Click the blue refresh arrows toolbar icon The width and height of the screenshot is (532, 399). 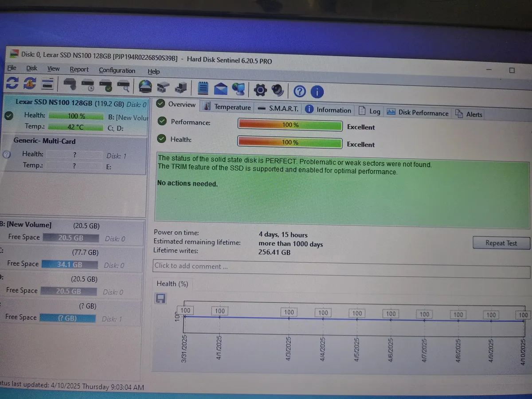coord(12,83)
